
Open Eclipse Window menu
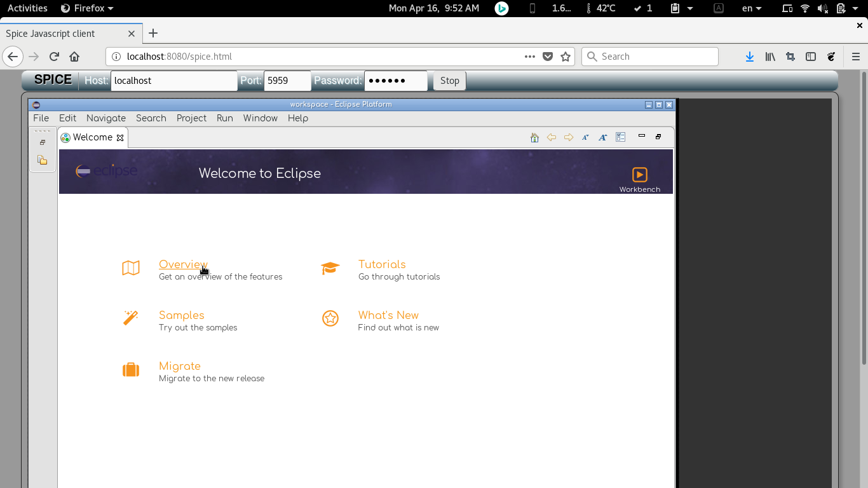[261, 118]
